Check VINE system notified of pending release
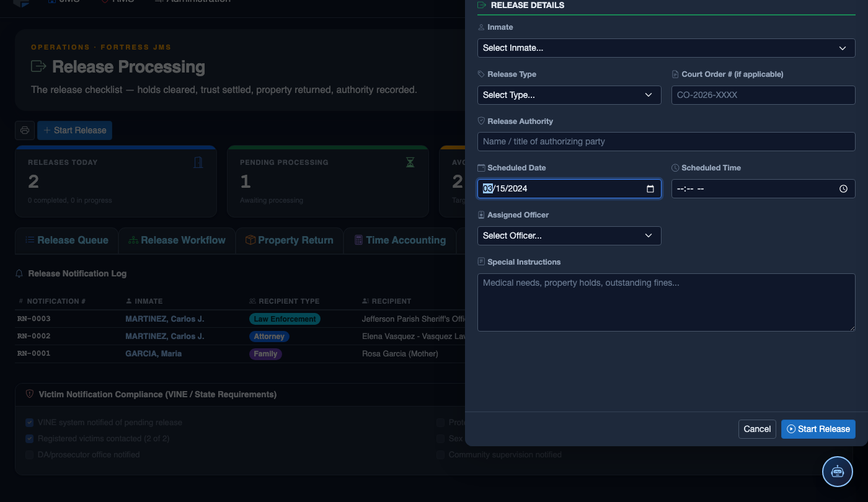Image resolution: width=868 pixels, height=502 pixels. point(30,423)
